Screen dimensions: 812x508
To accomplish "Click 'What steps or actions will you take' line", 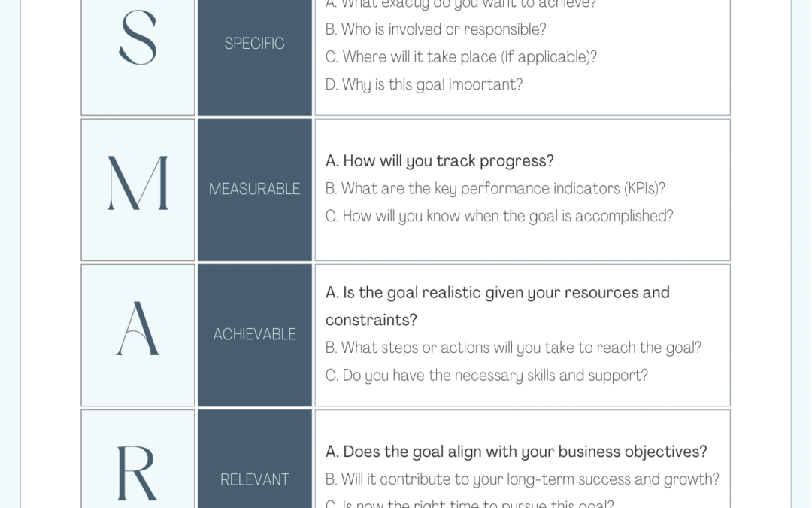I will [x=513, y=348].
